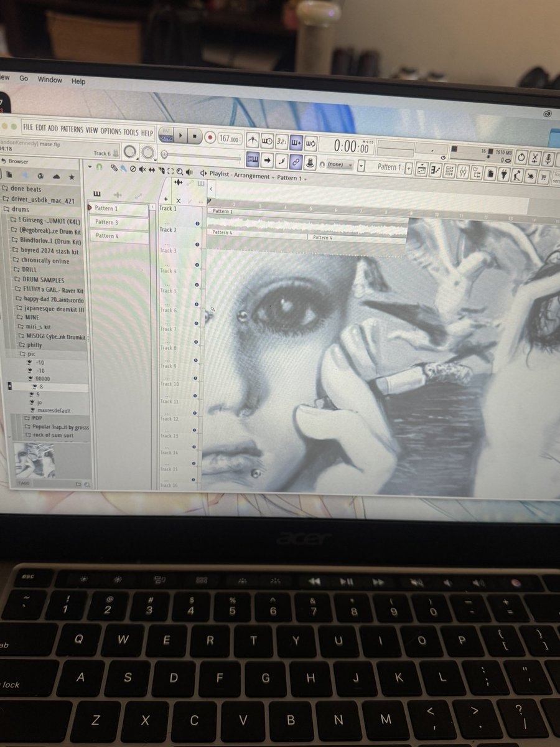Click the TAGS button in Browser
560x747 pixels.
(x=24, y=483)
